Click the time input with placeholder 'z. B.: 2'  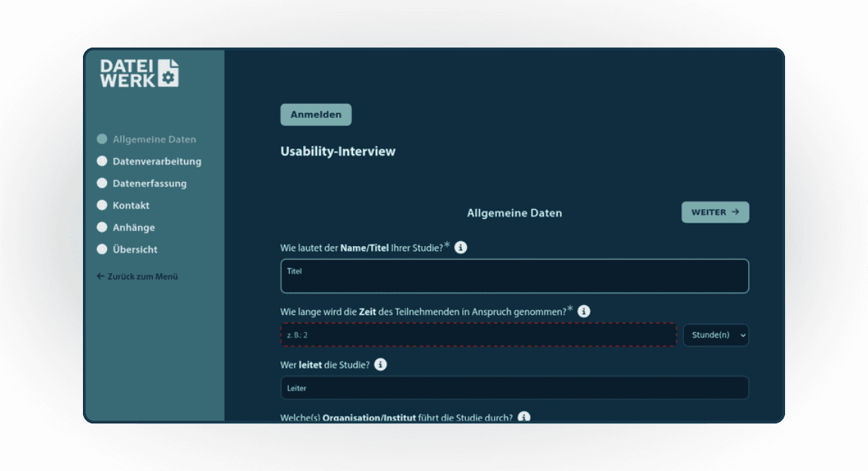[x=479, y=335]
